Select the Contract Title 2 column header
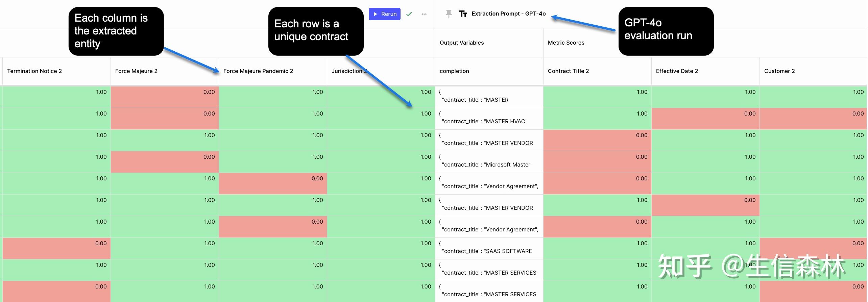868x302 pixels. 597,71
